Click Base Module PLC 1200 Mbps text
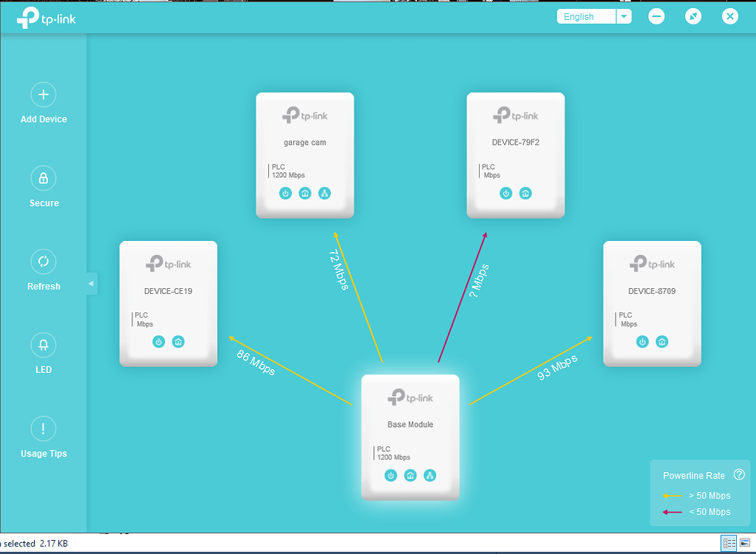Screen dimensions: 756x554 (393, 453)
